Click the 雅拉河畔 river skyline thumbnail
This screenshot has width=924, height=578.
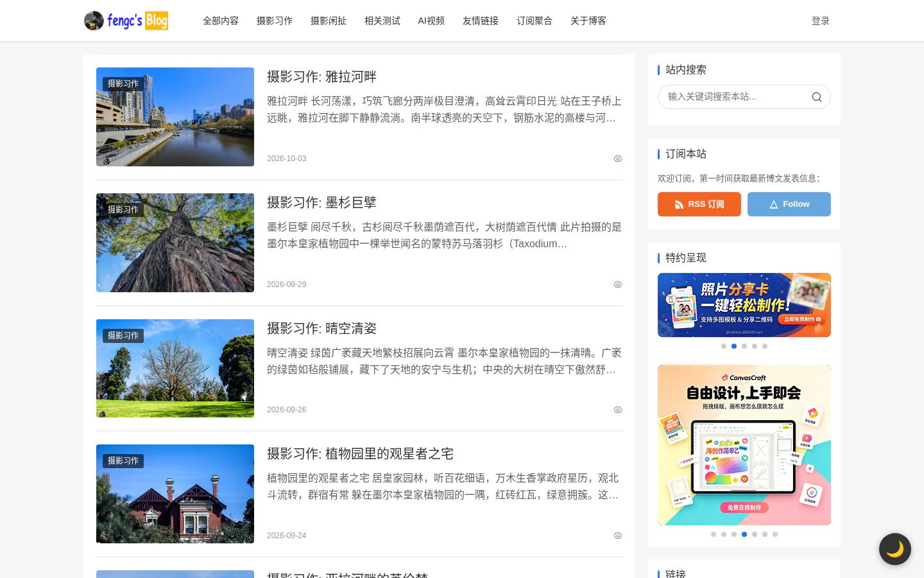pos(175,117)
